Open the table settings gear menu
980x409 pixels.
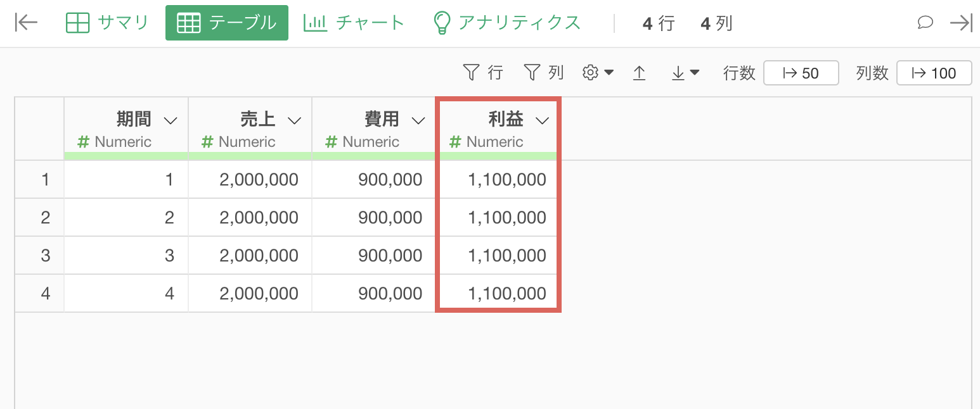click(x=598, y=73)
